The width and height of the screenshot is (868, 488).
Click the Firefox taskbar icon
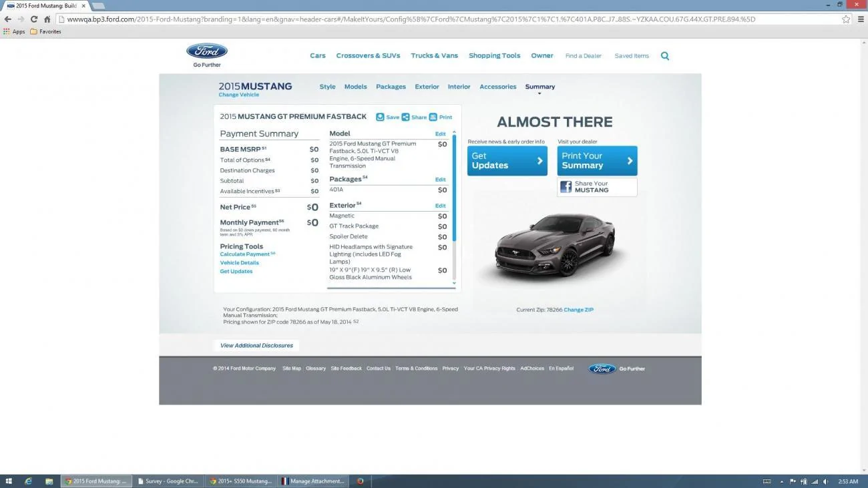[360, 481]
